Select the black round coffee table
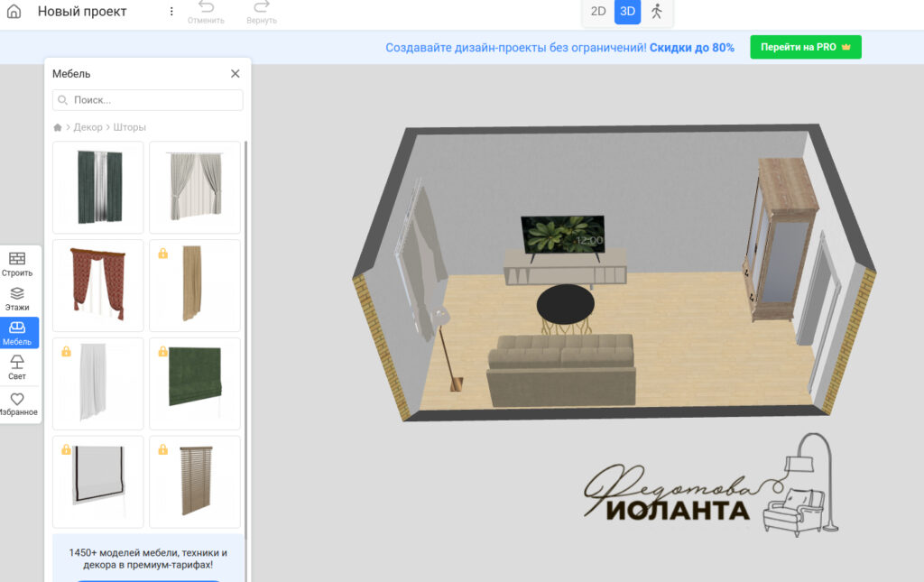Screen dimensions: 924x582 (x=565, y=306)
